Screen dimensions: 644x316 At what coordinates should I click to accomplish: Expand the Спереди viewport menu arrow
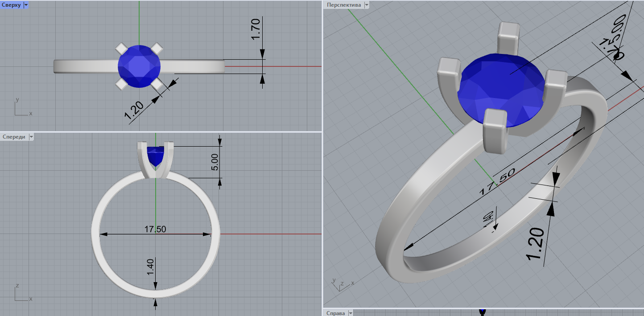(x=31, y=137)
